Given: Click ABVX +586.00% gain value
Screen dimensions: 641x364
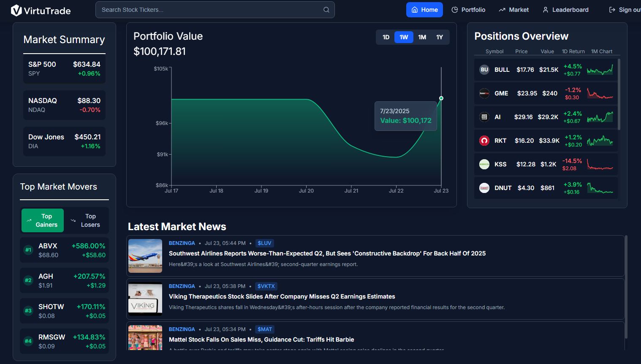Looking at the screenshot, I should coord(88,246).
